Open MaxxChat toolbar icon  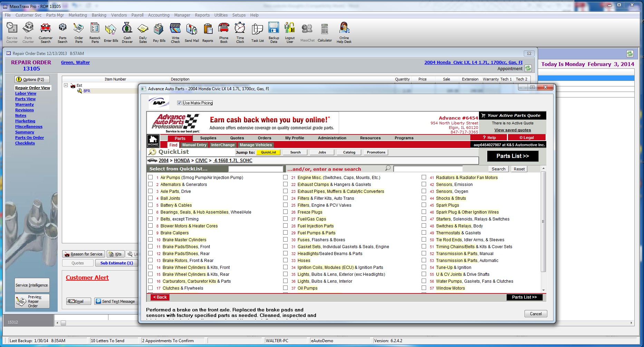tap(307, 32)
